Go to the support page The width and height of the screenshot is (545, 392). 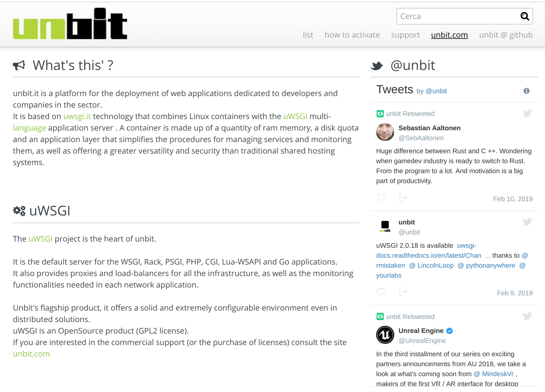(x=405, y=35)
